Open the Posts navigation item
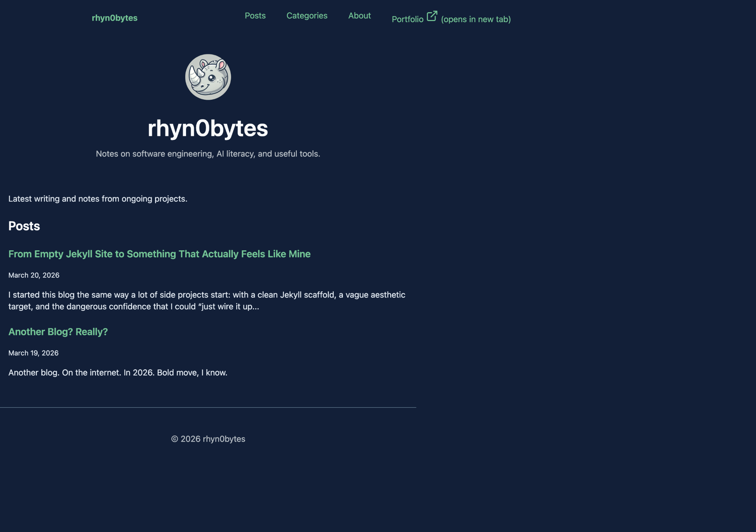The width and height of the screenshot is (756, 532). [255, 16]
